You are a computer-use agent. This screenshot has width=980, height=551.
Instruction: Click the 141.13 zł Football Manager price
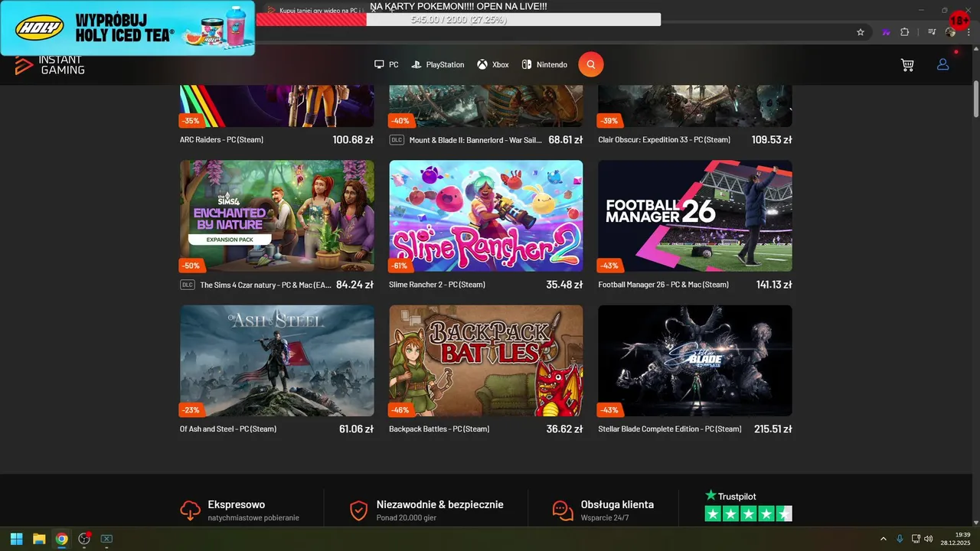[x=774, y=285]
